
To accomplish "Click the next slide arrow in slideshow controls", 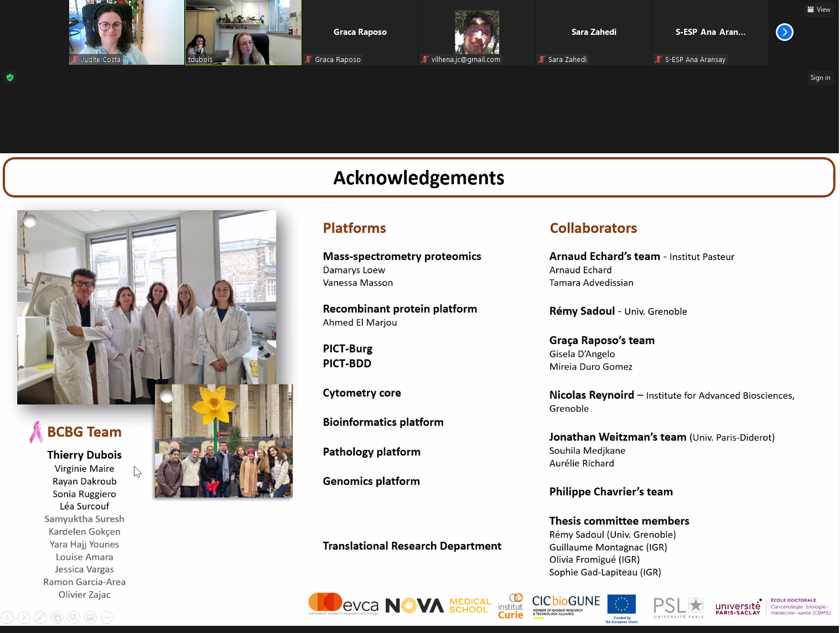I will pyautogui.click(x=24, y=618).
